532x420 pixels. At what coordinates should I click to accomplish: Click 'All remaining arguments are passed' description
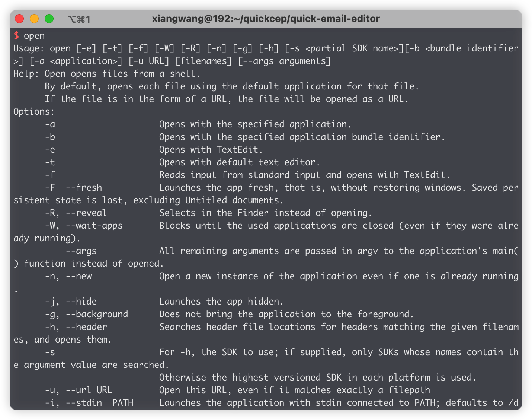pyautogui.click(x=339, y=251)
